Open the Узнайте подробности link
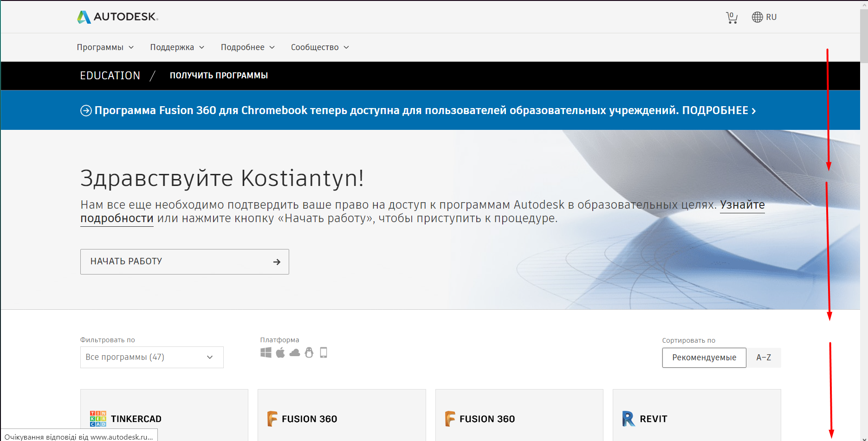 (742, 205)
